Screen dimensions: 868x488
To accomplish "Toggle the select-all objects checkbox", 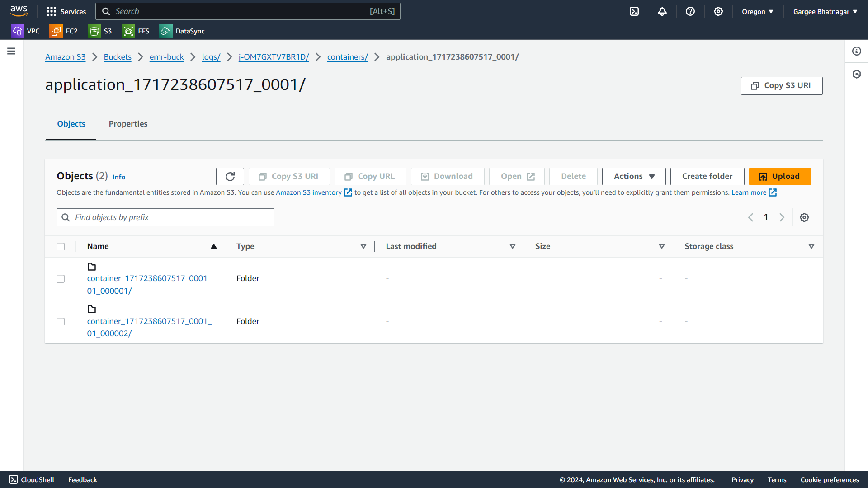I will click(61, 246).
